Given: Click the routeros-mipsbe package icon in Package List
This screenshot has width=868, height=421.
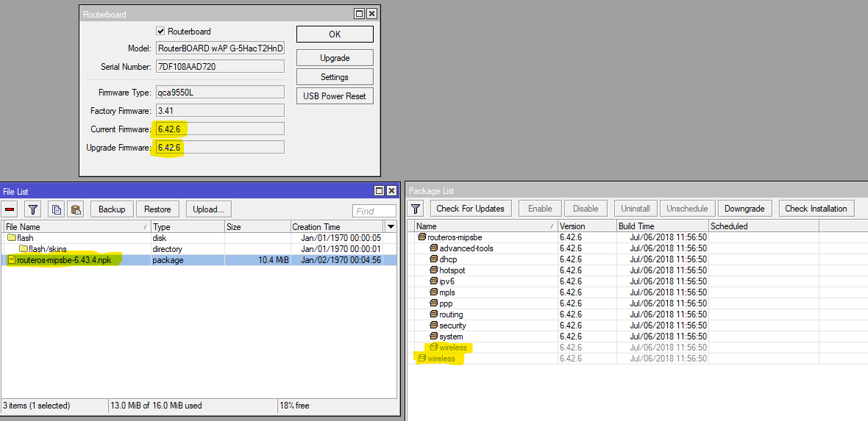Looking at the screenshot, I should (422, 237).
